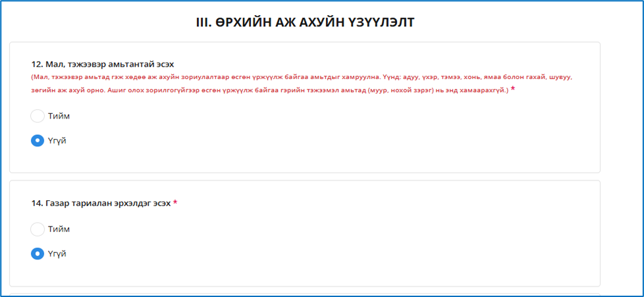Select the Үгүй radio button for question 12
Image resolution: width=644 pixels, height=297 pixels.
point(38,140)
